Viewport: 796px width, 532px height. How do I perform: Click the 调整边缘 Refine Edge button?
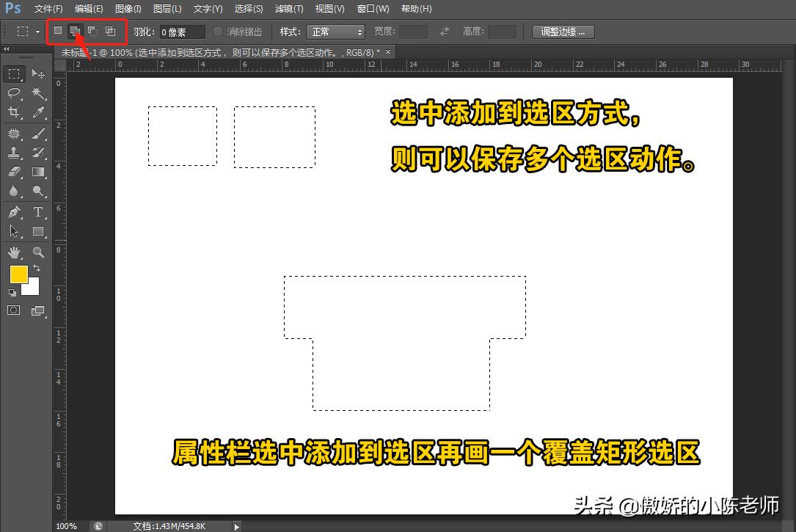pyautogui.click(x=563, y=32)
